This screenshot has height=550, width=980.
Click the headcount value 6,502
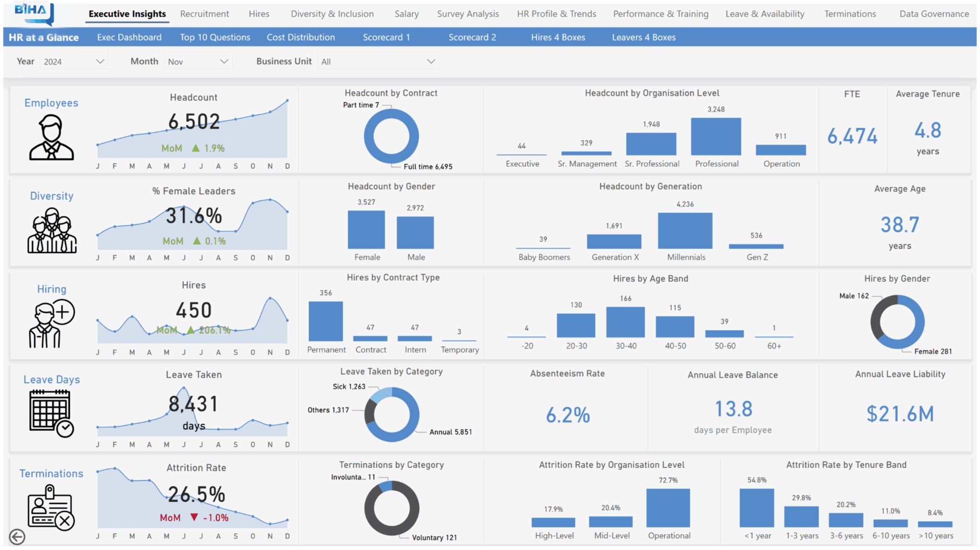(x=194, y=122)
